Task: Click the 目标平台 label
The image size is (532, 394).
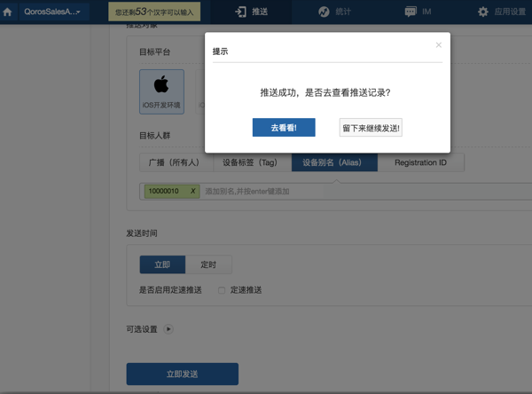Action: pyautogui.click(x=154, y=52)
